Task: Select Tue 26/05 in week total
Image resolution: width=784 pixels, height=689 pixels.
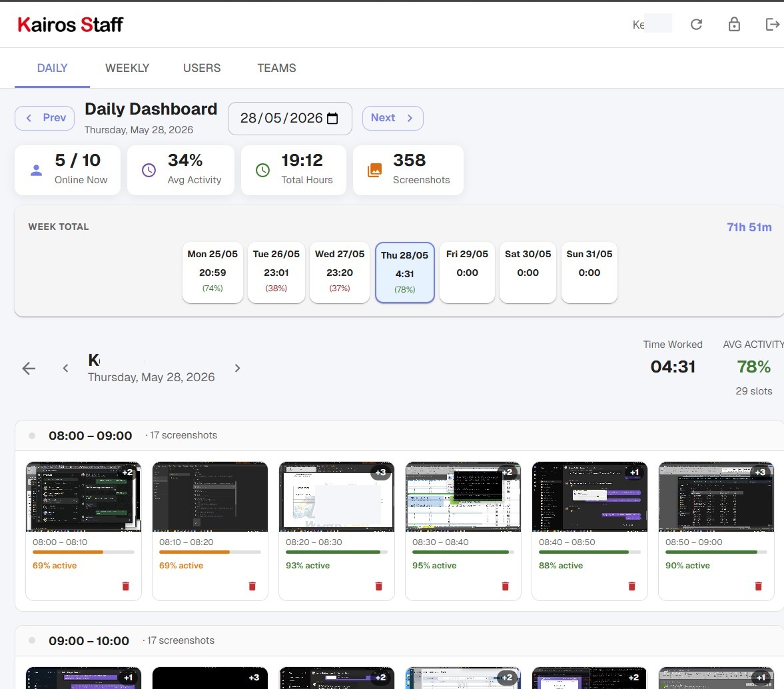Action: pos(276,273)
